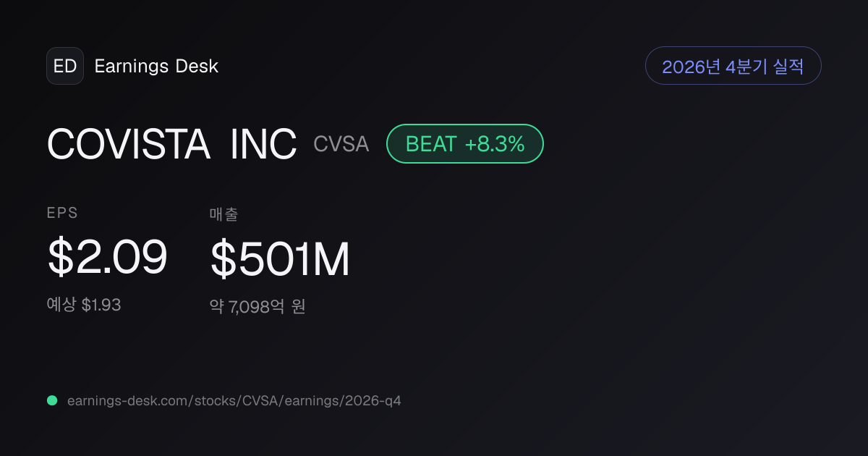Image resolution: width=868 pixels, height=456 pixels.
Task: Click the BEAT word in the green badge
Action: (x=431, y=144)
